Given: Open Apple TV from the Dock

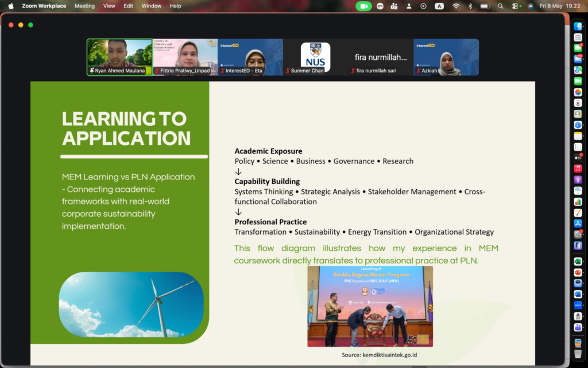Looking at the screenshot, I should pos(578,158).
